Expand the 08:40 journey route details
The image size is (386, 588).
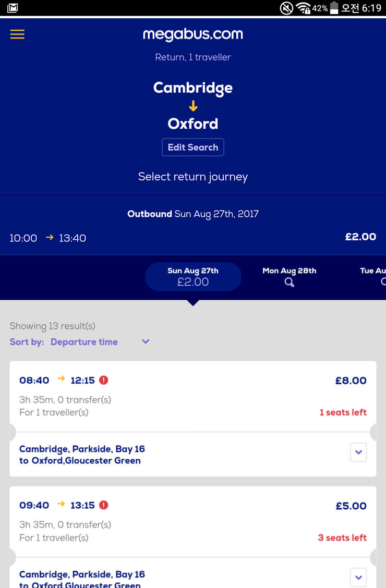point(358,452)
